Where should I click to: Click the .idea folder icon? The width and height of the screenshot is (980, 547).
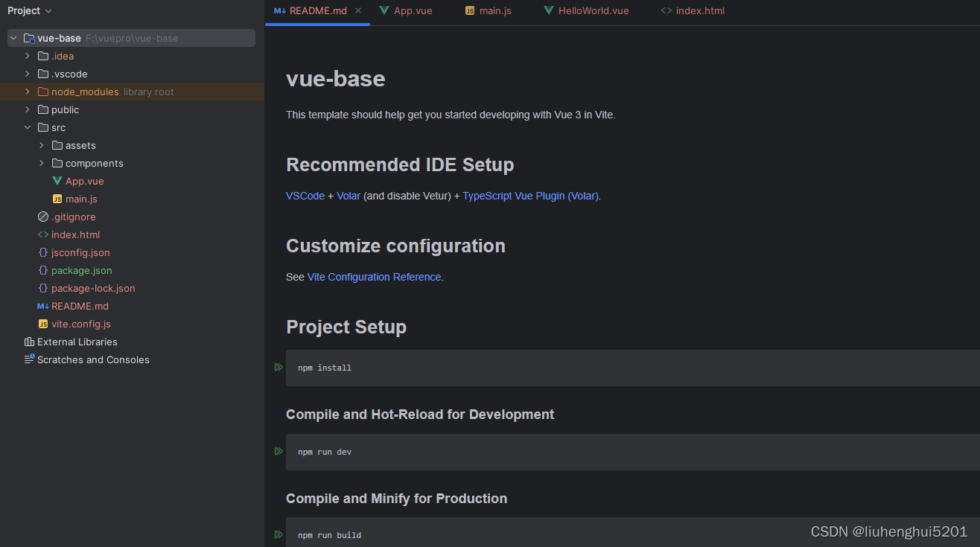pyautogui.click(x=43, y=56)
